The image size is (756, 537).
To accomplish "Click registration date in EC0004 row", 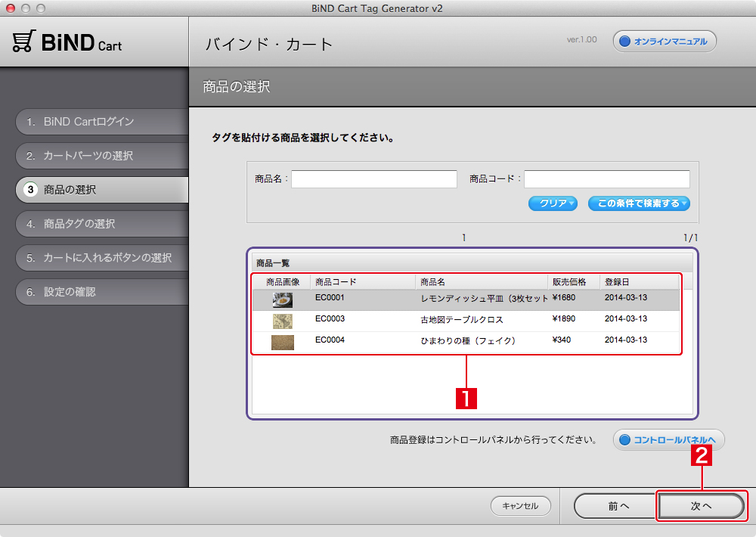I will click(626, 340).
